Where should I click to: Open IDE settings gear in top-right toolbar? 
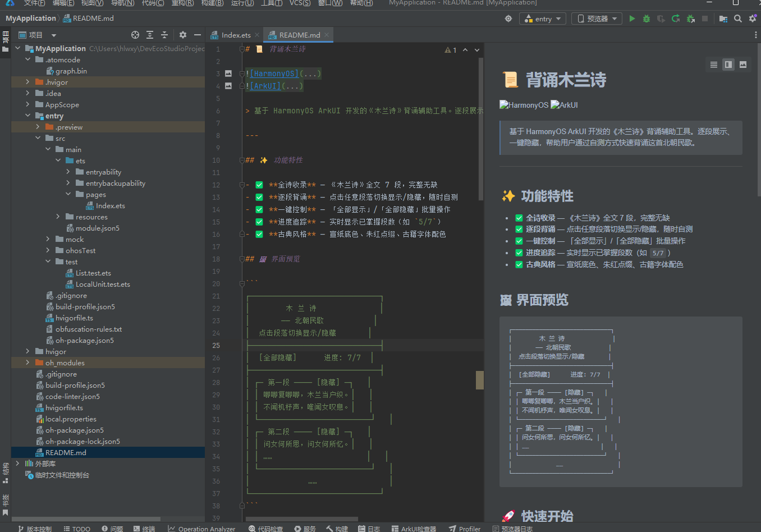click(x=753, y=19)
